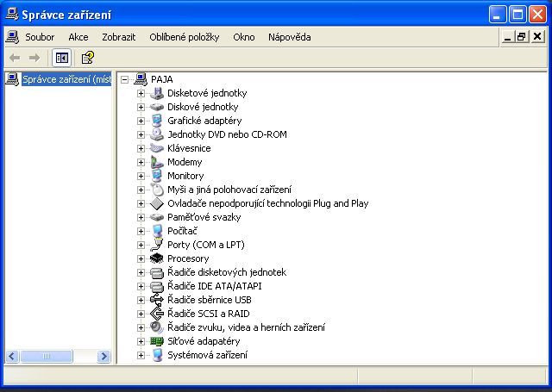The width and height of the screenshot is (552, 392).
Task: Click left pane scrollbar right arrow
Action: pos(103,356)
